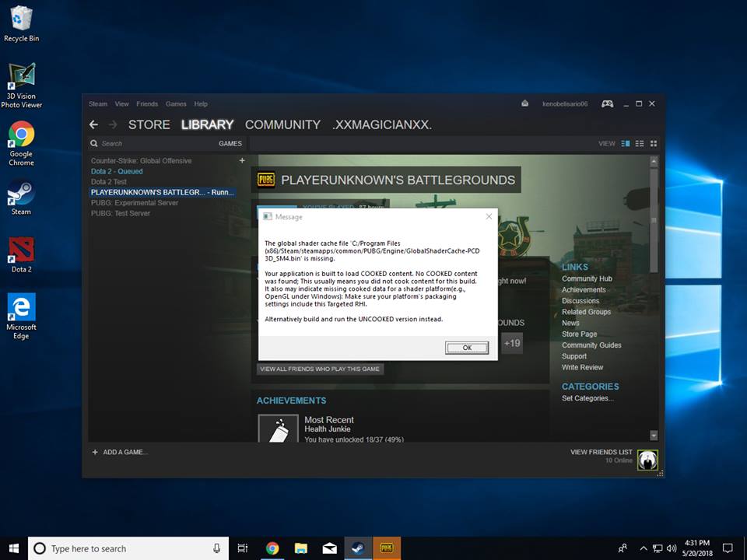Image resolution: width=747 pixels, height=560 pixels.
Task: Open the .XXMAGICIANXX. profile tab
Action: (381, 124)
